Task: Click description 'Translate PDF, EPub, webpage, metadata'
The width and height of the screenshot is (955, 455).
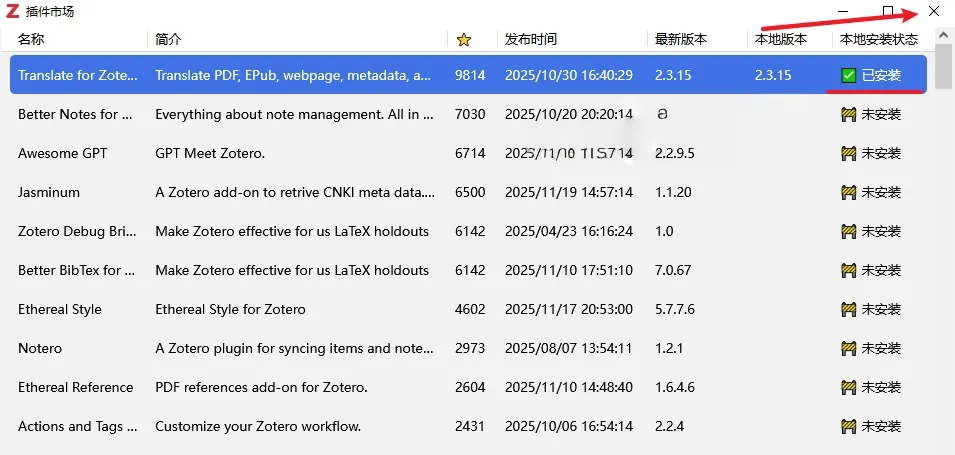Action: point(294,76)
